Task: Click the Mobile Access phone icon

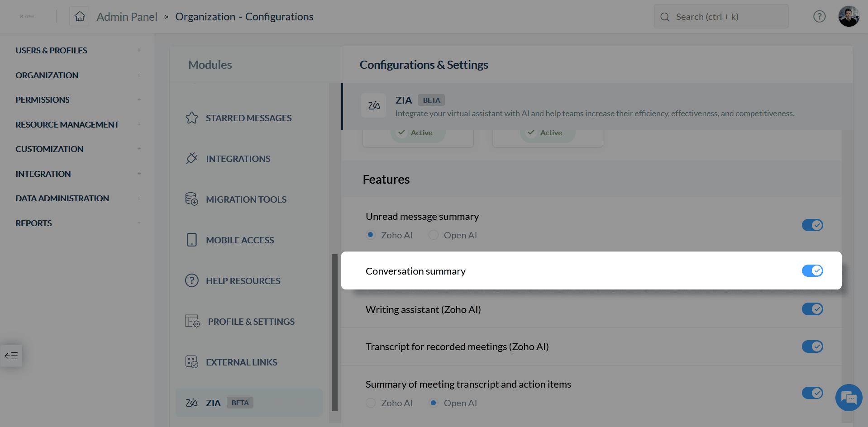Action: point(192,240)
